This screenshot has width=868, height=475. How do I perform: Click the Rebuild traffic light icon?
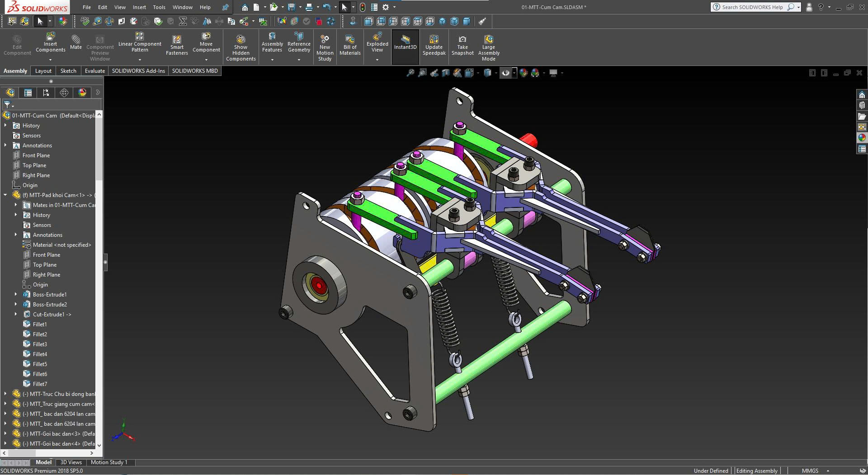click(x=363, y=7)
